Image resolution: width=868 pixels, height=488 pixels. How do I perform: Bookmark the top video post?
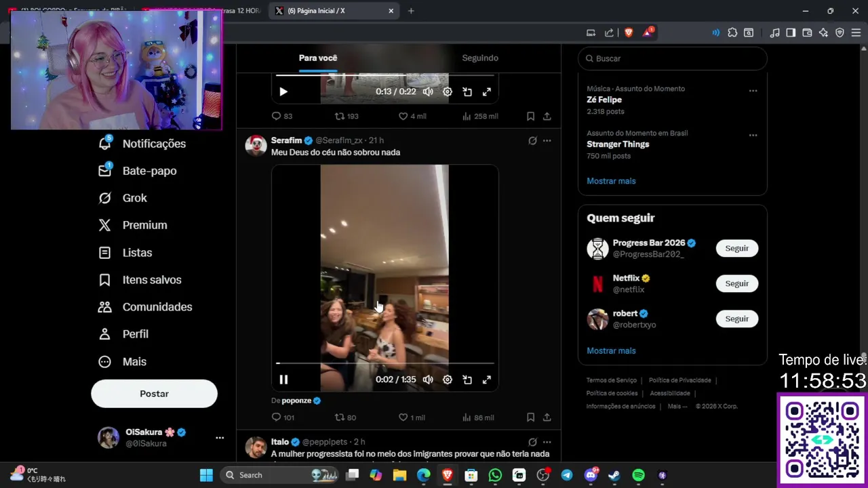point(531,117)
